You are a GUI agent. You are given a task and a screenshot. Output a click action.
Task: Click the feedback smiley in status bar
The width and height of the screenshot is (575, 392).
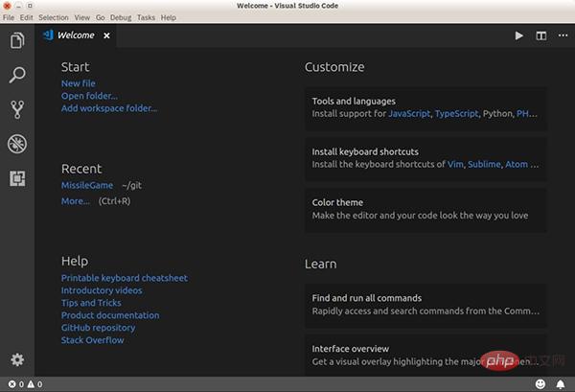tap(540, 384)
